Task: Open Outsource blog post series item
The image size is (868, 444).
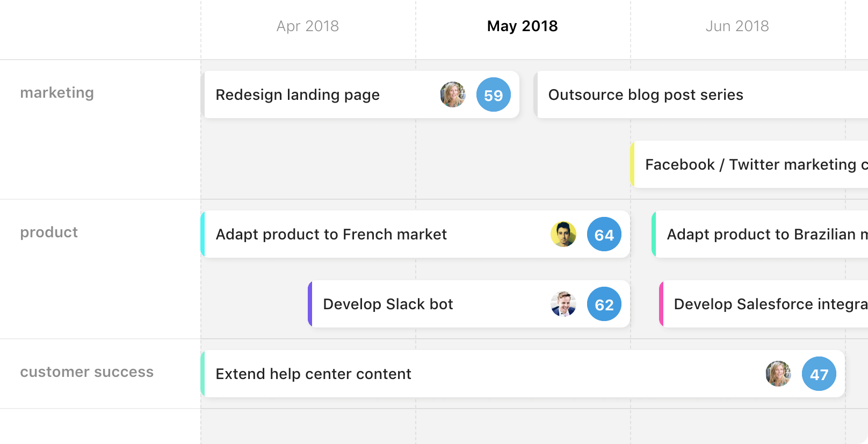Action: coord(646,94)
